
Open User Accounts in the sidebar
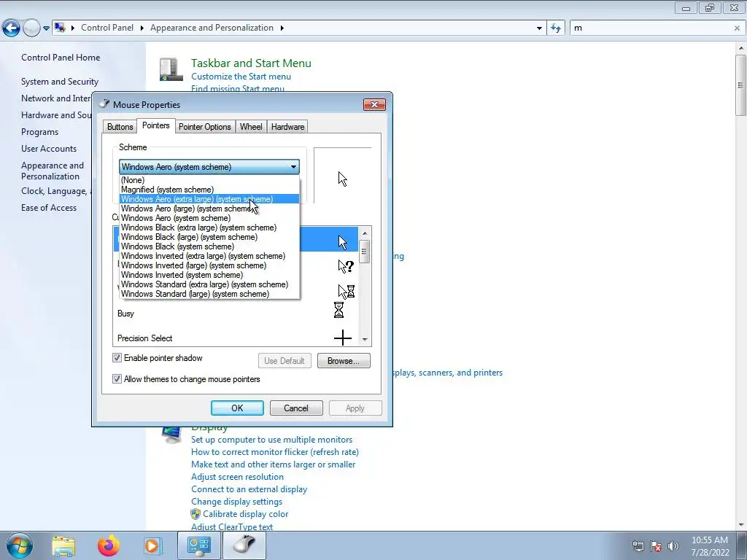click(49, 149)
